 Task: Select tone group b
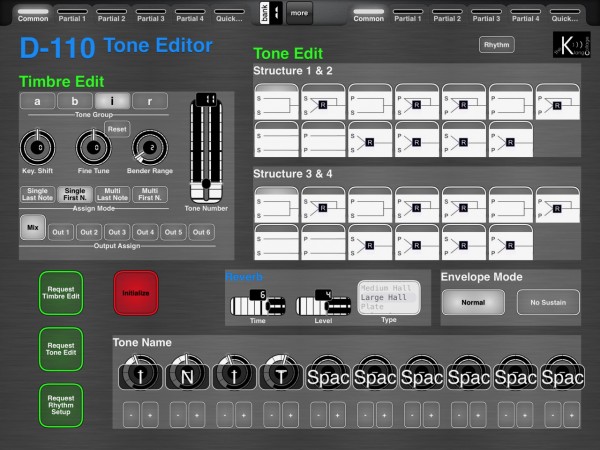click(75, 101)
